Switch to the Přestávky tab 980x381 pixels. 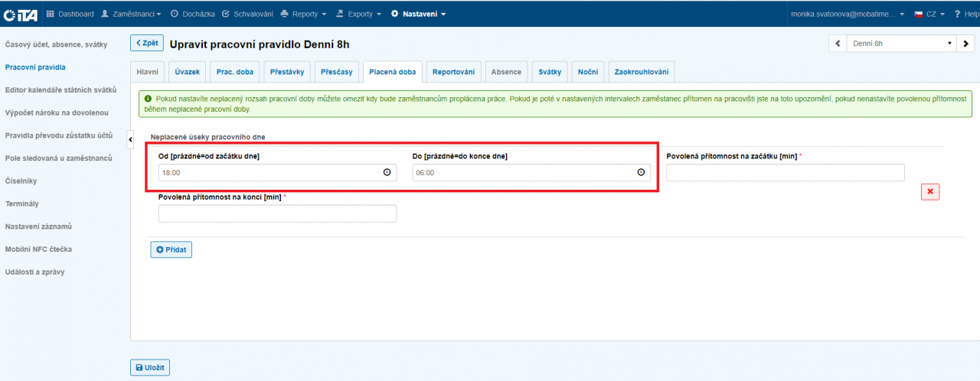(287, 72)
